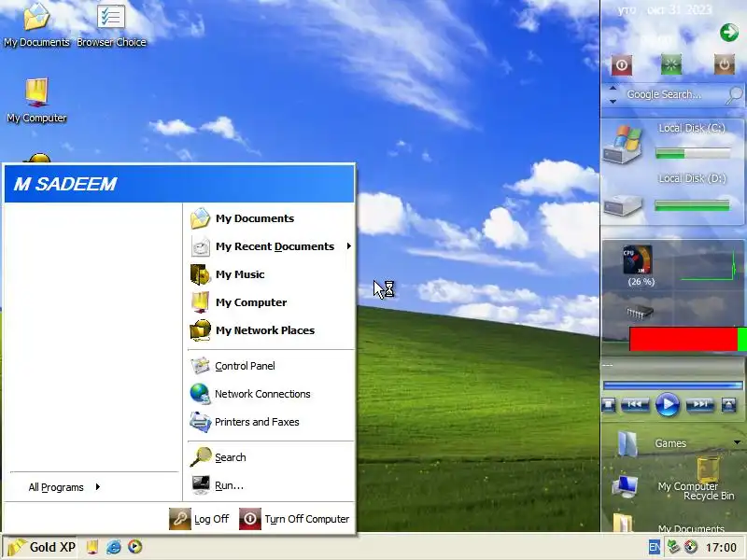The height and width of the screenshot is (560, 747).
Task: Click the sidebar date text at top
Action: click(x=665, y=10)
